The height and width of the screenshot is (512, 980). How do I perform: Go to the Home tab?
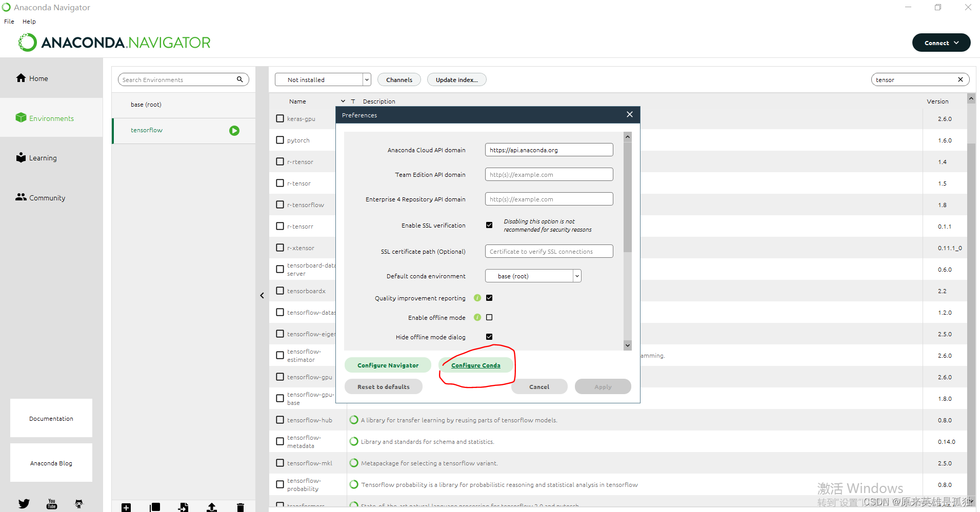point(51,78)
